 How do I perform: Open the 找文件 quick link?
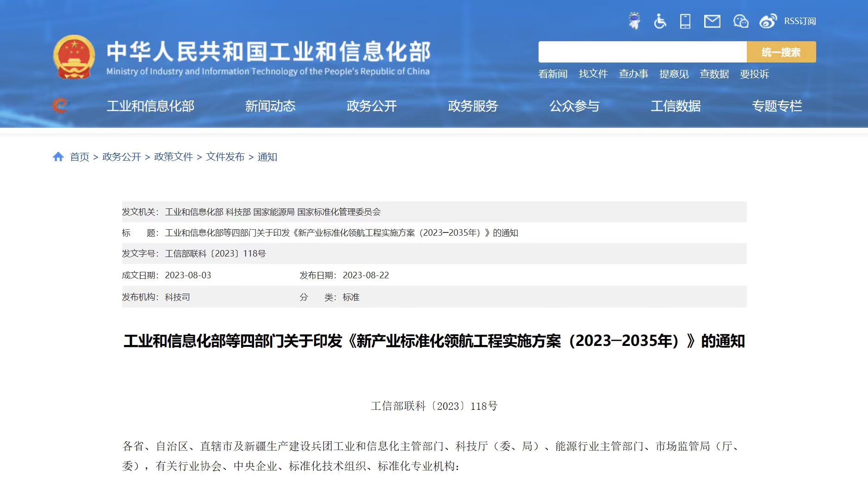(593, 74)
